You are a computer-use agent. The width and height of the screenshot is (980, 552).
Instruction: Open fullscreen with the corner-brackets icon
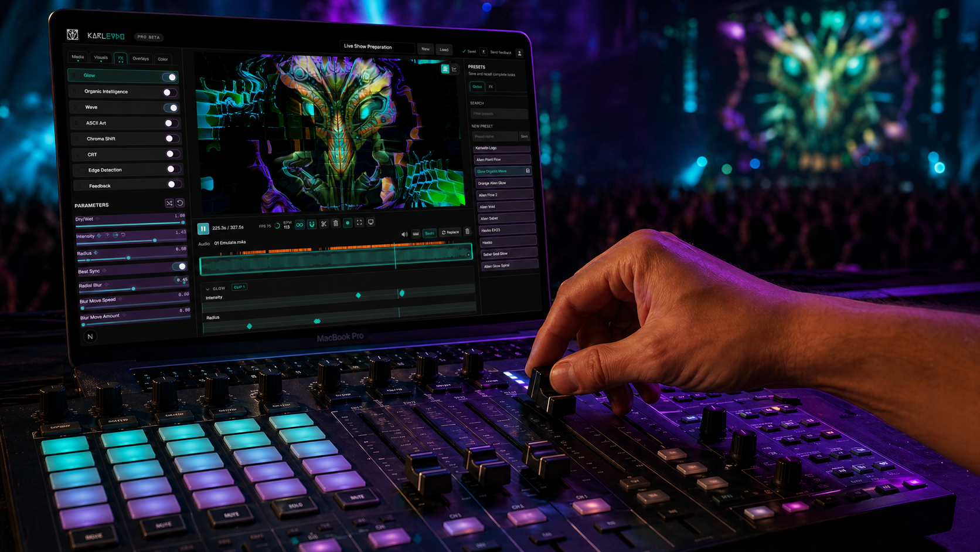[359, 222]
